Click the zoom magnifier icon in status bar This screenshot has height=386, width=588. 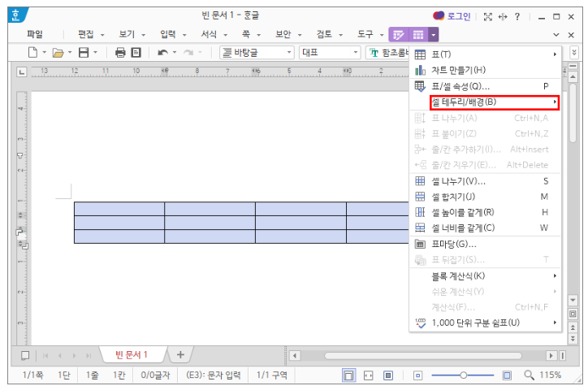tap(530, 375)
